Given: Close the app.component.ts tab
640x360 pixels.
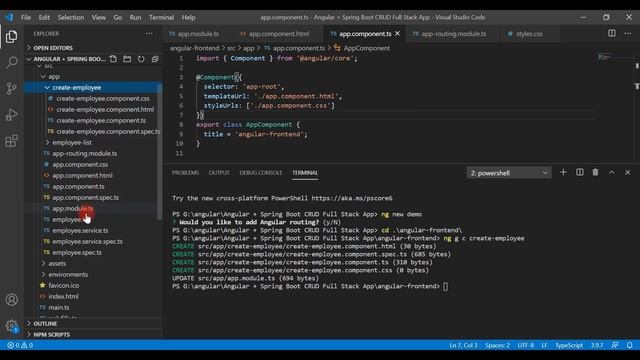Looking at the screenshot, I should point(398,33).
